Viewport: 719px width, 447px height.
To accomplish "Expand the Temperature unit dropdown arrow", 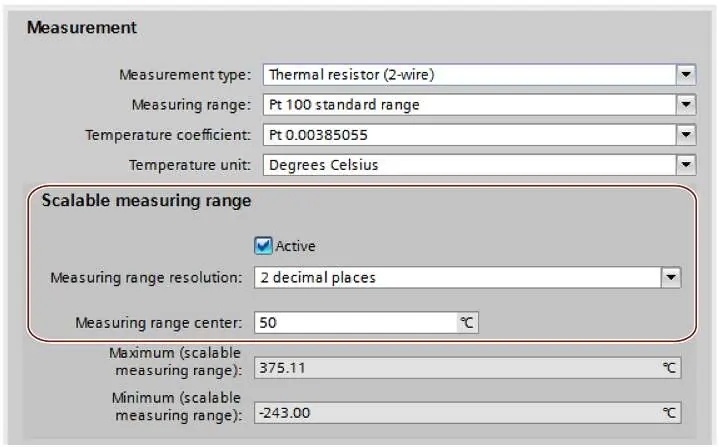I will [x=686, y=165].
